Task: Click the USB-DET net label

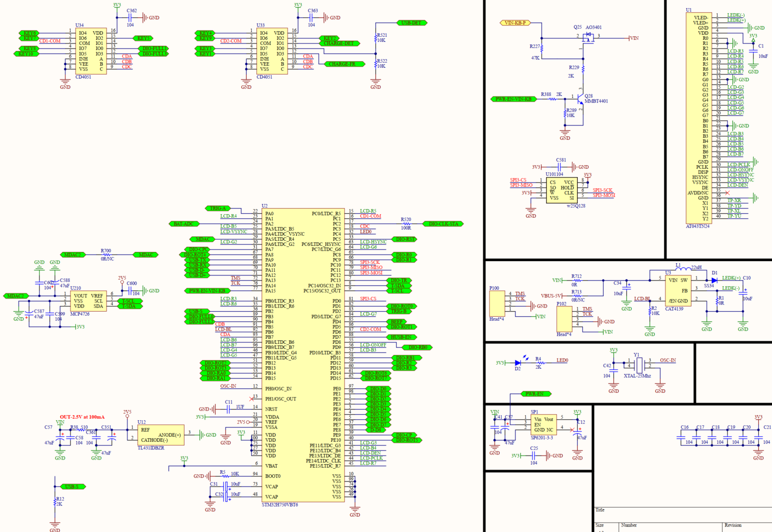Action: point(410,22)
